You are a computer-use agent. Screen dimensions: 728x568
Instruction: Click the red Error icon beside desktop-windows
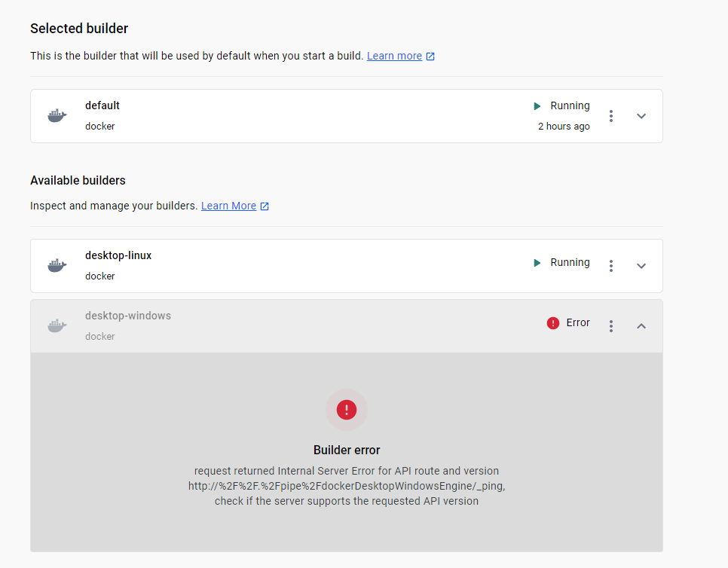pyautogui.click(x=553, y=323)
